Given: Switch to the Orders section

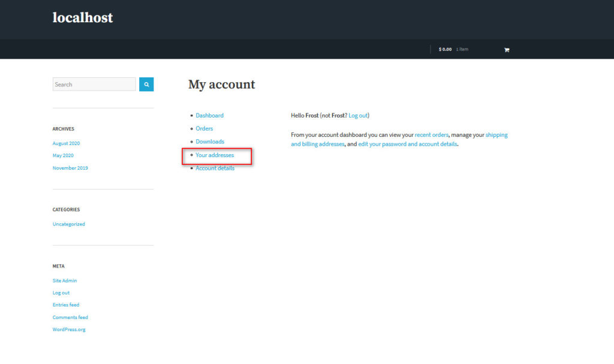Looking at the screenshot, I should coord(204,128).
